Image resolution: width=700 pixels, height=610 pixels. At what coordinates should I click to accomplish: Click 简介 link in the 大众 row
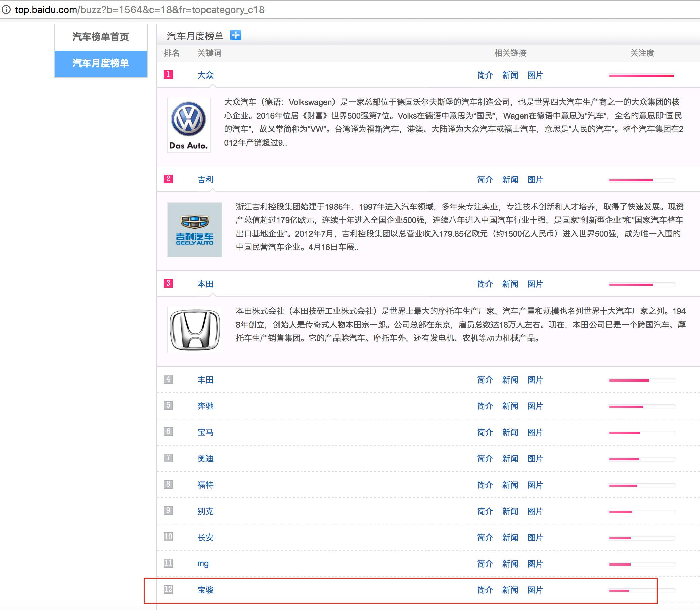pos(485,75)
